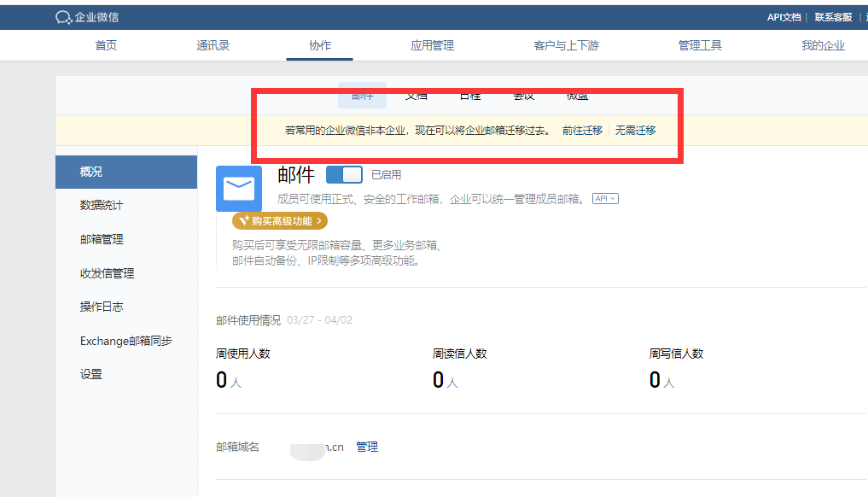Switch to the 文档 tab
The height and width of the screenshot is (497, 868).
point(416,95)
